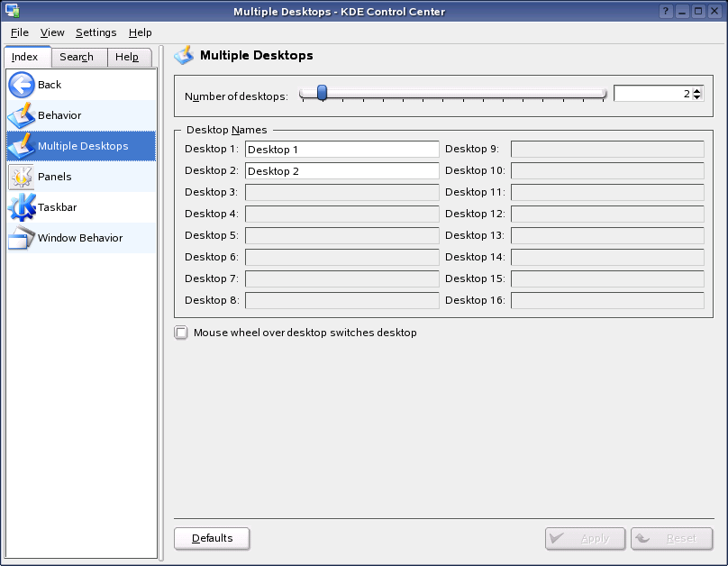Click the Multiple Desktops header icon
Image resolution: width=728 pixels, height=566 pixels.
185,55
